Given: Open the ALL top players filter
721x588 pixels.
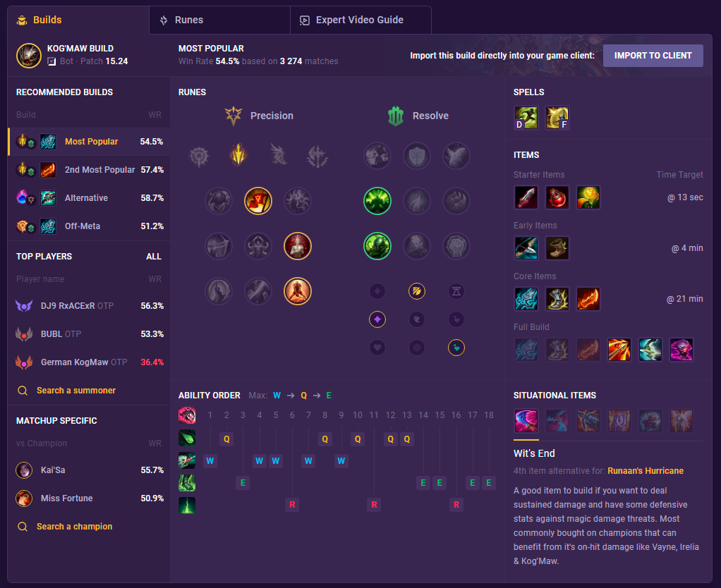Looking at the screenshot, I should 154,257.
